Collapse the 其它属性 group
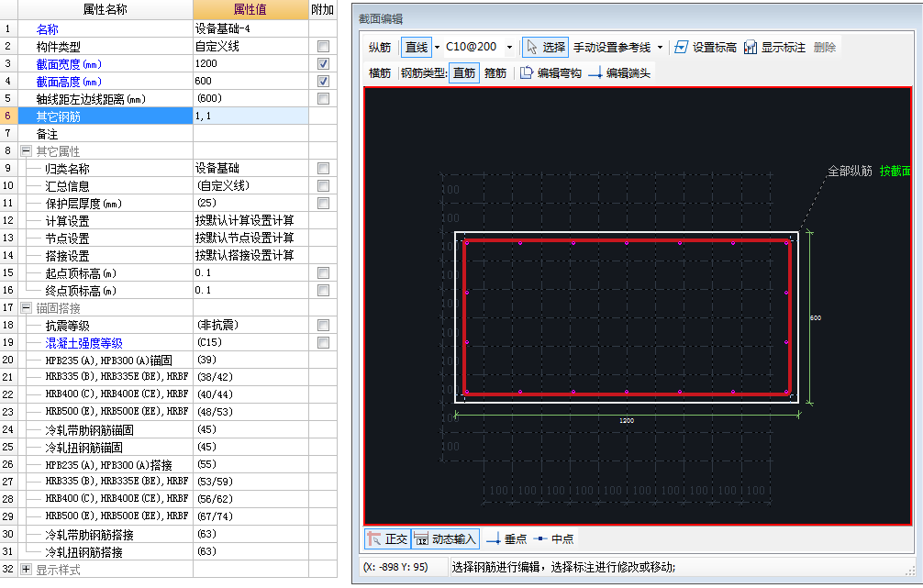This screenshot has width=923, height=588. click(x=26, y=151)
